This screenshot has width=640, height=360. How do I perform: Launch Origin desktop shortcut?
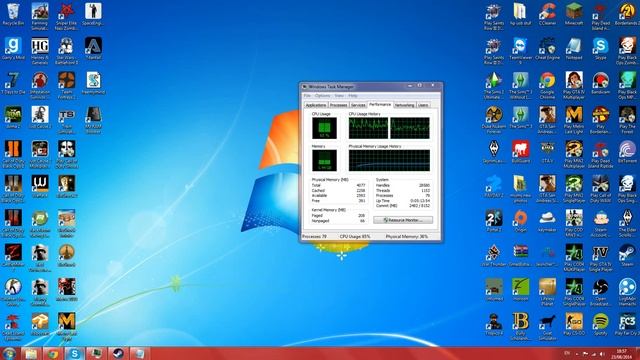520,221
